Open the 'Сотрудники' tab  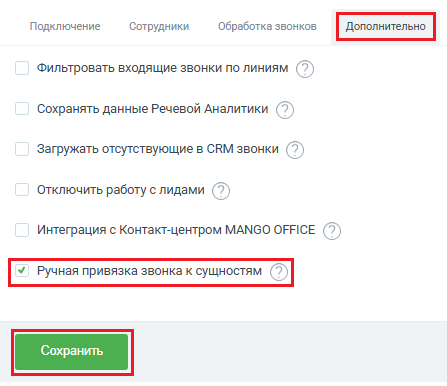pyautogui.click(x=159, y=26)
